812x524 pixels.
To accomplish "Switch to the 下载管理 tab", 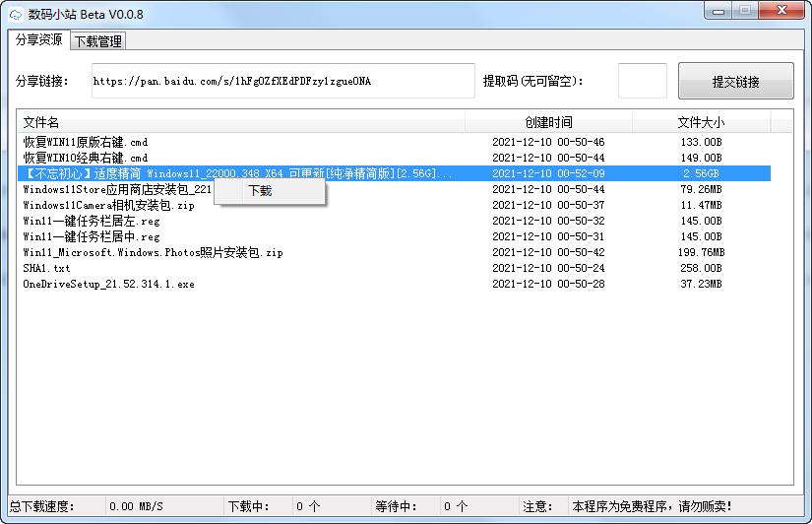I will click(x=97, y=41).
